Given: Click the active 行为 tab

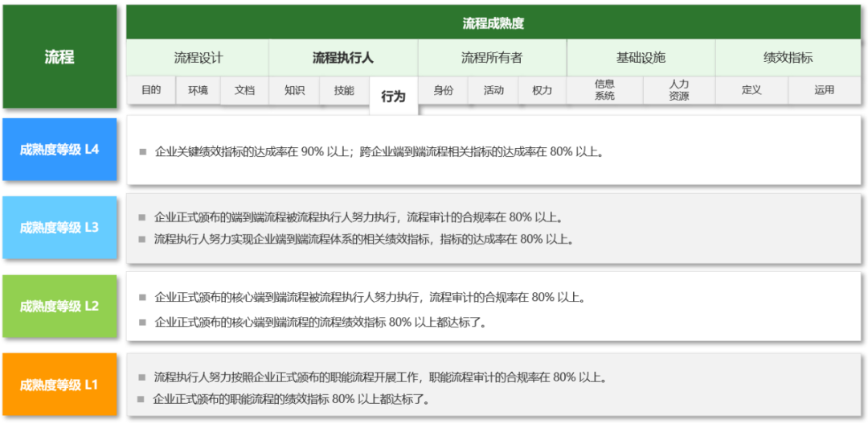Looking at the screenshot, I should tap(393, 97).
